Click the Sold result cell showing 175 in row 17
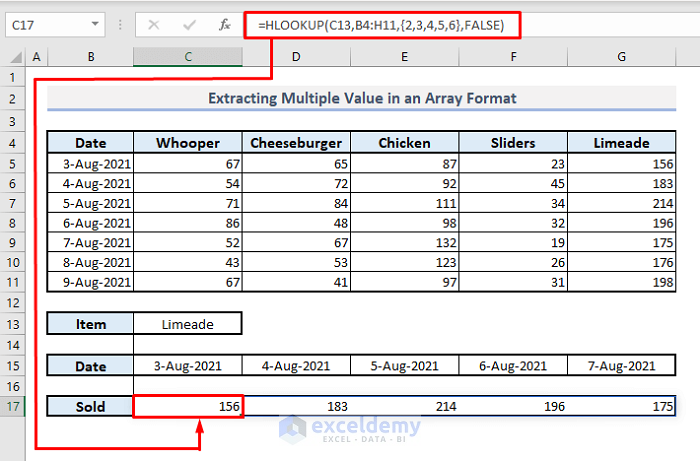Viewport: 700px width, 461px height. click(x=621, y=407)
